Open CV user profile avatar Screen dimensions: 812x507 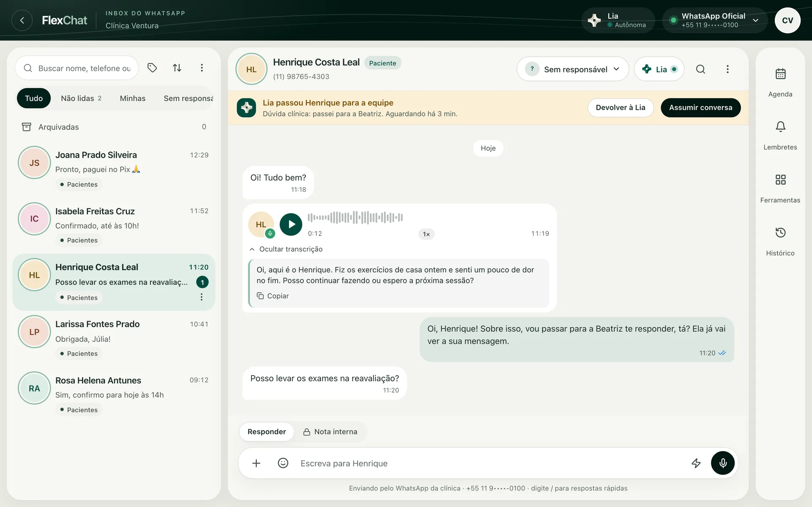click(787, 20)
